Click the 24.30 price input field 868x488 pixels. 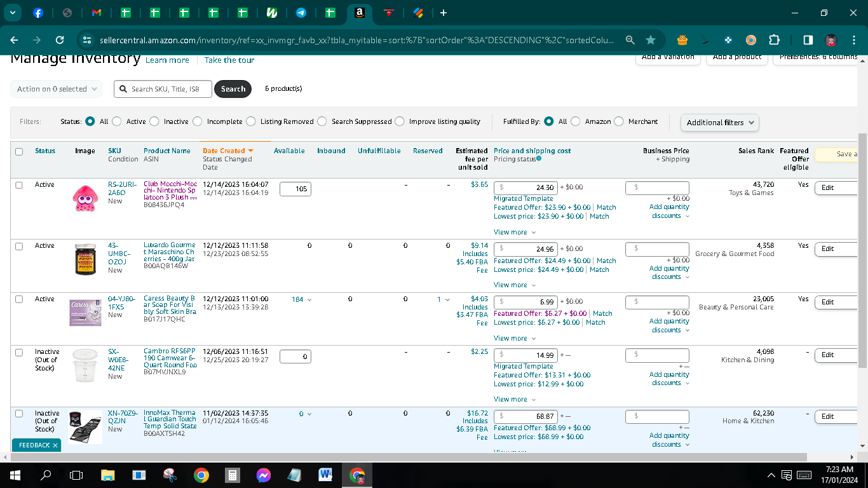[527, 188]
